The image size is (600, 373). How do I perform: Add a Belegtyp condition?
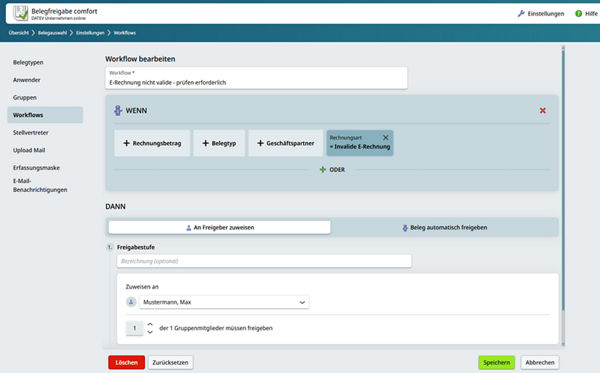[x=219, y=143]
